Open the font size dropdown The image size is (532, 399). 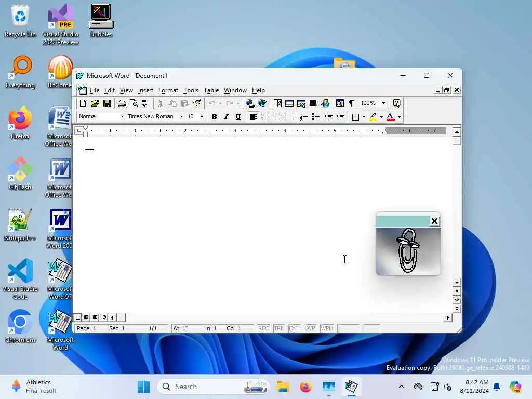202,117
